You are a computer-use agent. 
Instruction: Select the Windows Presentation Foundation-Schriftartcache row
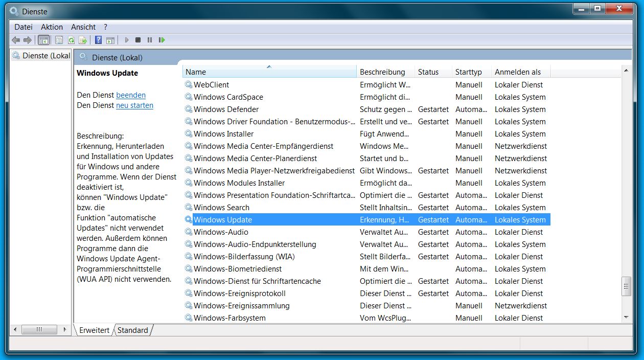click(x=366, y=195)
